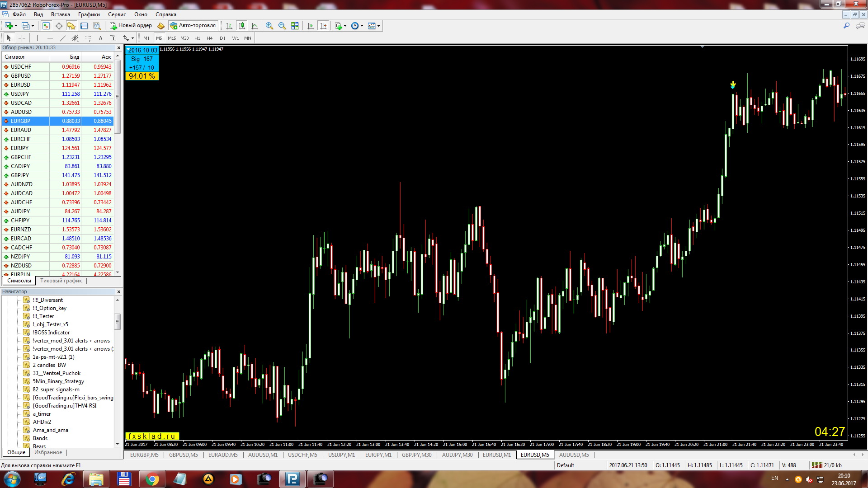Switch timeframe to H4
Image resolution: width=868 pixels, height=488 pixels.
coord(210,38)
